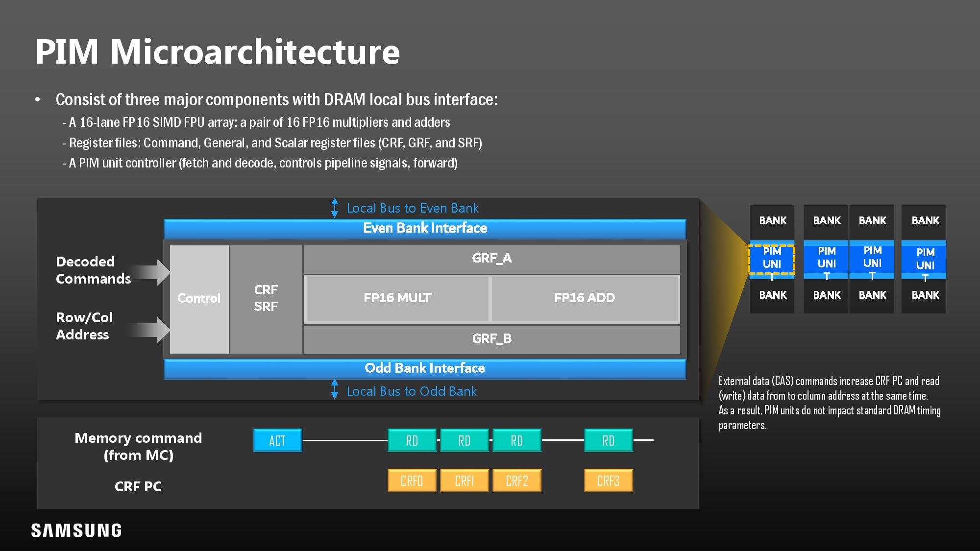Viewport: 980px width, 551px height.
Task: Click the Row/Col Address arrow
Action: click(x=152, y=329)
